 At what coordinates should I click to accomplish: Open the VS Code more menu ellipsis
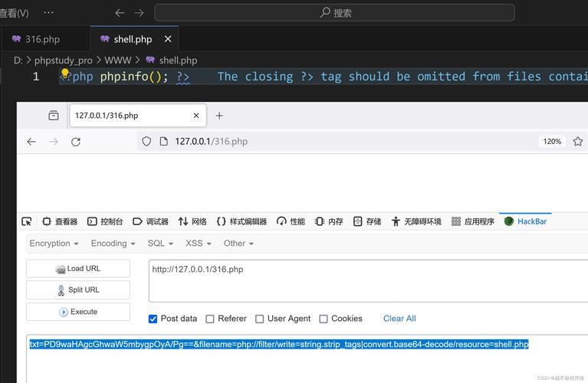coord(48,13)
